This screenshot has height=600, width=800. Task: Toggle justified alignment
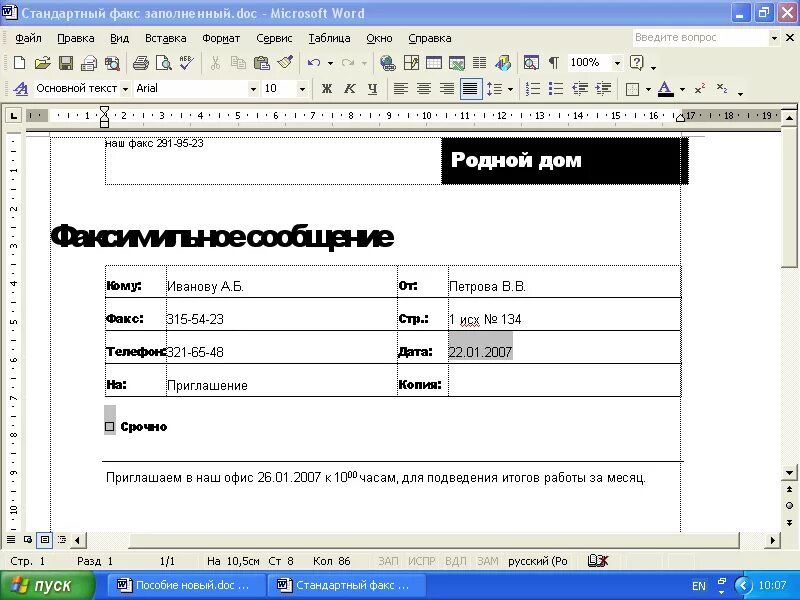pyautogui.click(x=470, y=89)
